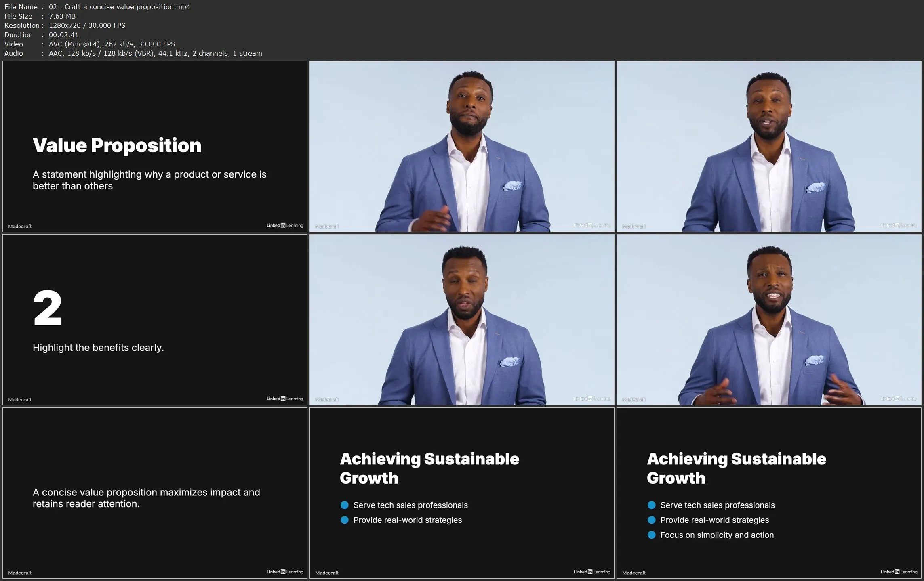Click the bullet before Provide real-world strategies in the two-bullet slide
This screenshot has width=924, height=581.
344,520
